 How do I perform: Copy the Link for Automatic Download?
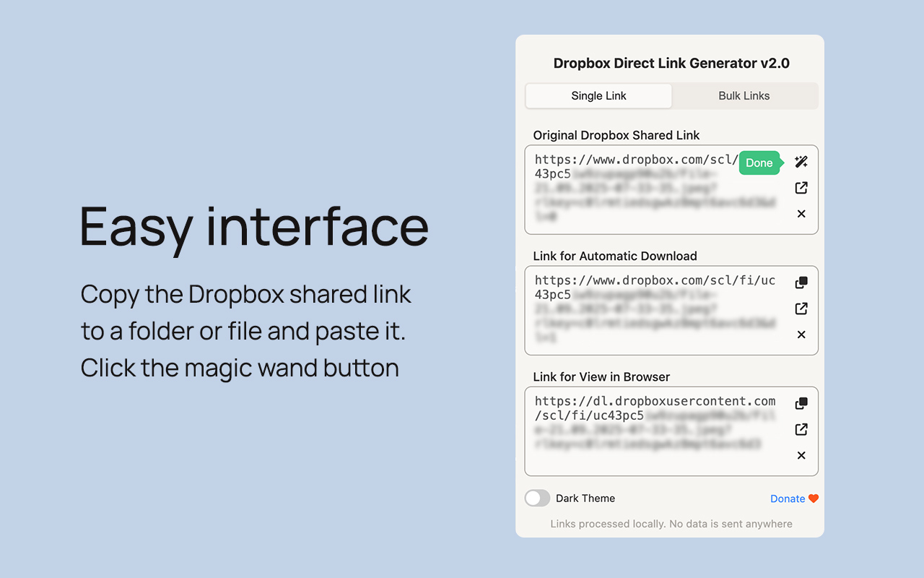[x=801, y=282]
